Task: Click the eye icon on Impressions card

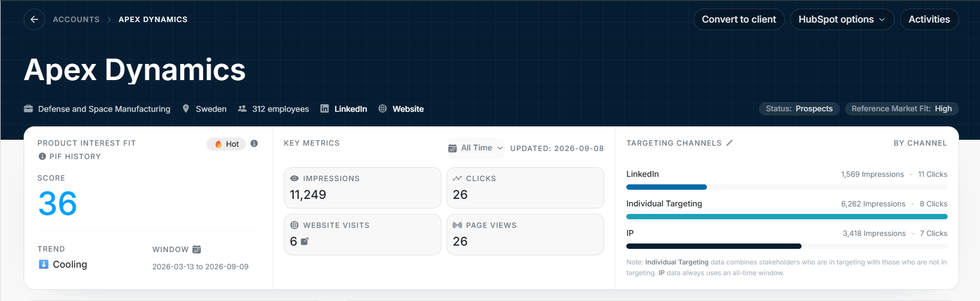Action: tap(295, 178)
